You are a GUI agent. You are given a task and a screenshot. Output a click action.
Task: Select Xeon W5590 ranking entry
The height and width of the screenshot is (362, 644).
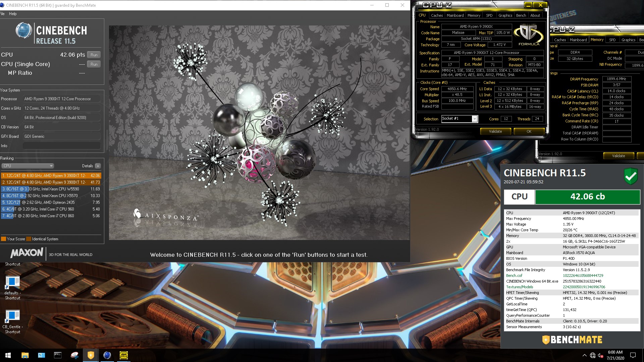(x=51, y=189)
